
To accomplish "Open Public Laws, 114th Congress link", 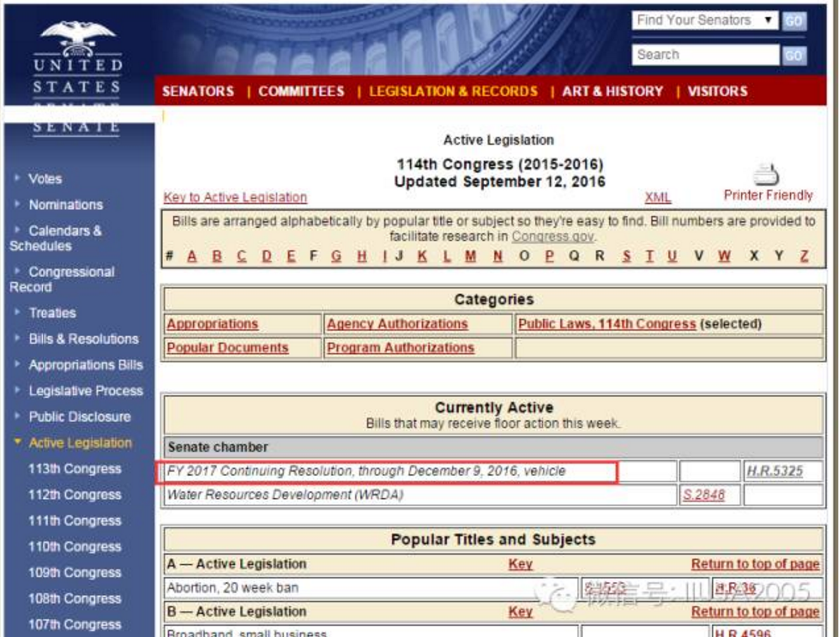I will tap(607, 324).
